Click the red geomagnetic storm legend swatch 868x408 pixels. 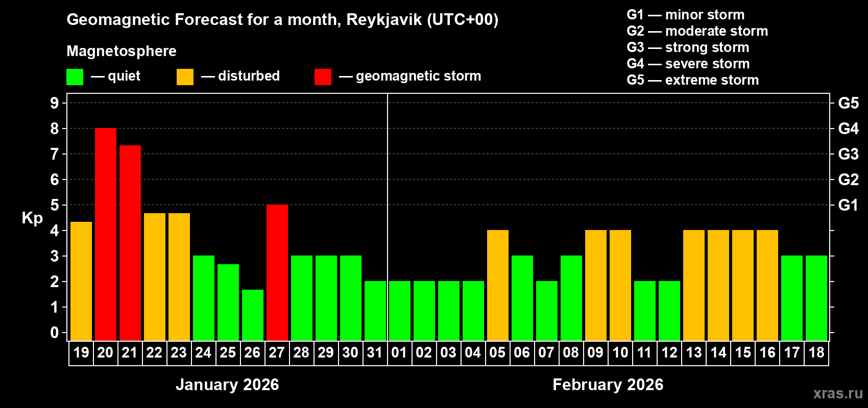tap(323, 77)
